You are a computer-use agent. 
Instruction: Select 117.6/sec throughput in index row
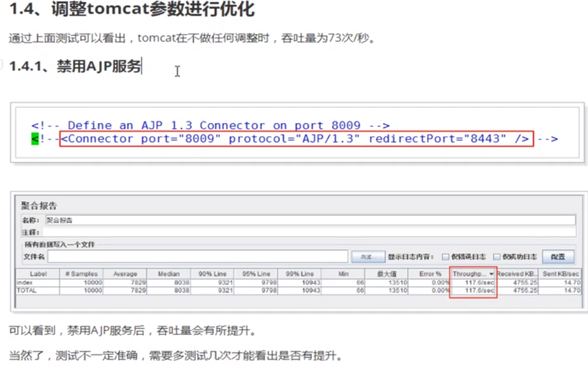(x=473, y=283)
